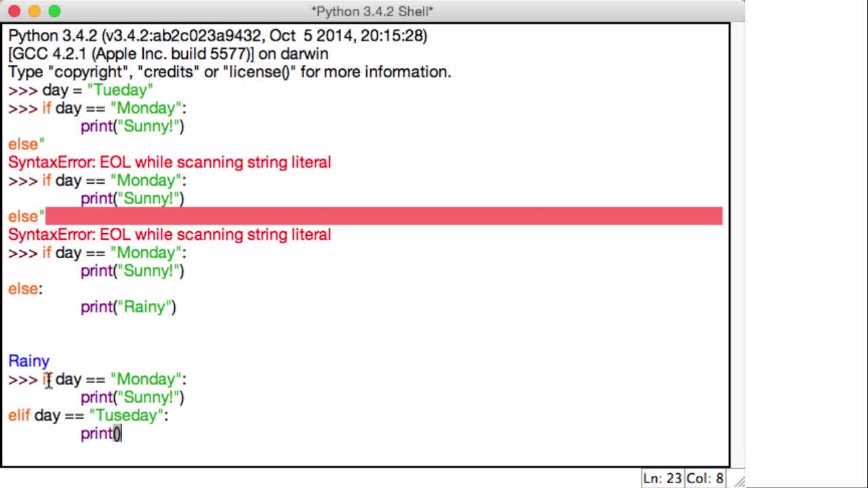The image size is (868, 488).
Task: Click the red highlighted error bar
Action: 384,216
